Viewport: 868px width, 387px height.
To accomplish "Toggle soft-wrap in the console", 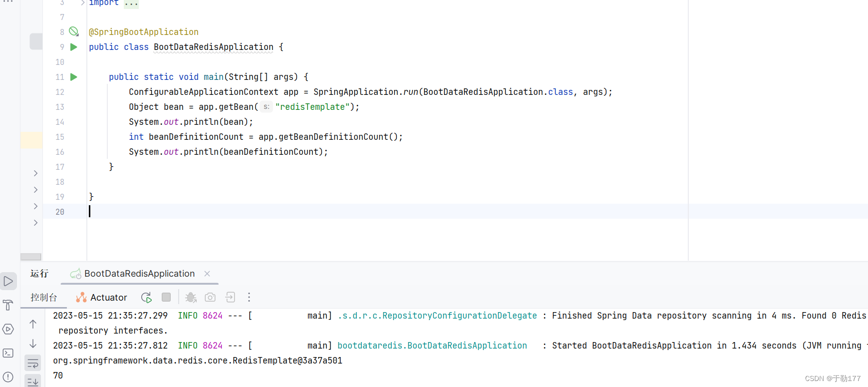I will (x=33, y=363).
